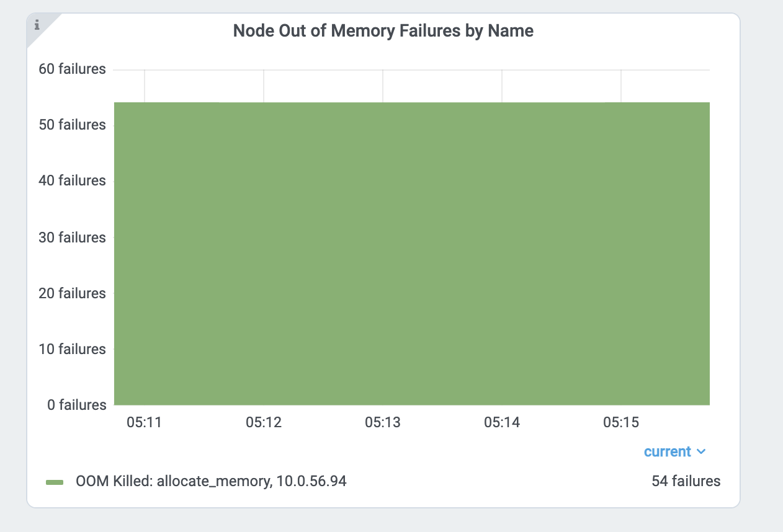Click the 05:13 time label on the axis
The image size is (783, 532).
(383, 422)
